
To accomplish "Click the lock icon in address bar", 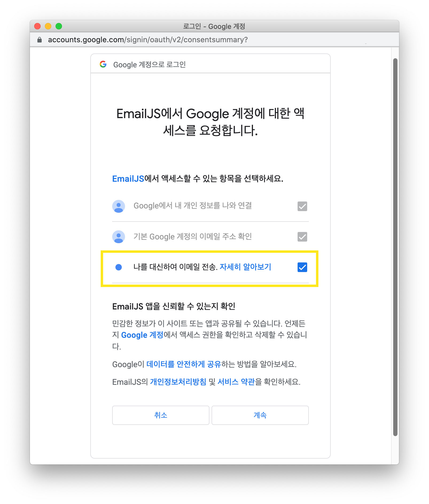I will coord(40,40).
